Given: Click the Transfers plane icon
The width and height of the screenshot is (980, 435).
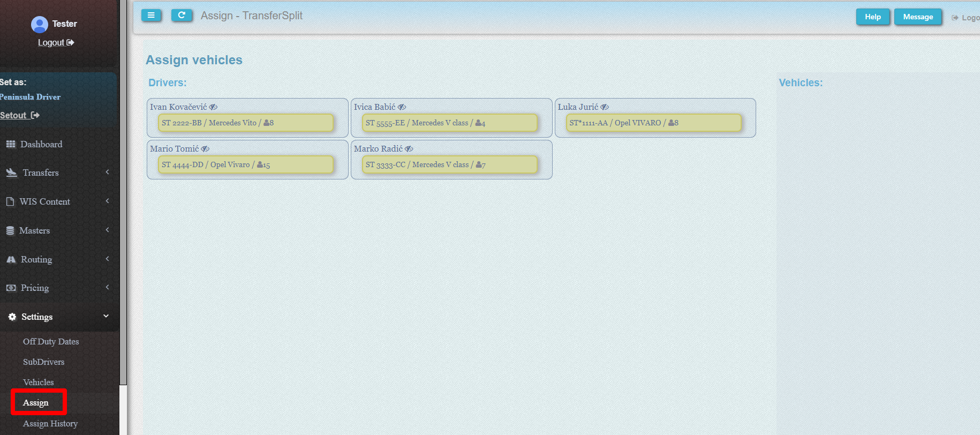Looking at the screenshot, I should click(x=11, y=172).
